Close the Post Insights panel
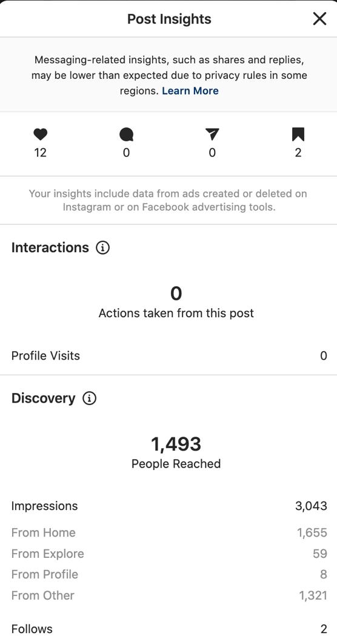 coord(319,19)
